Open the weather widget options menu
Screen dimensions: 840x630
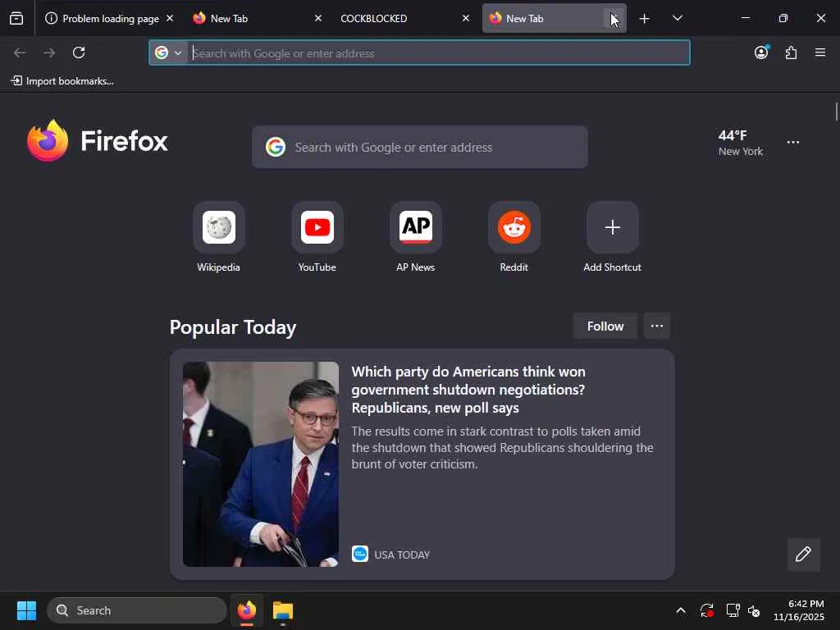pyautogui.click(x=793, y=142)
